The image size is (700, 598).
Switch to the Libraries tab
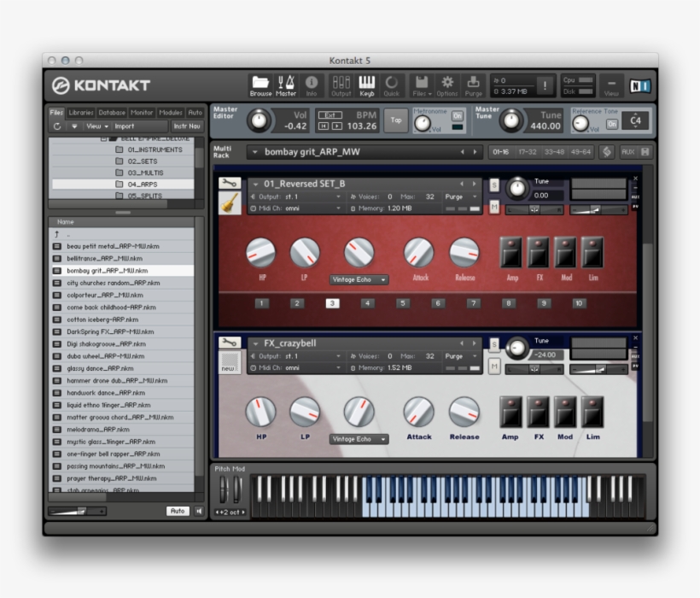click(82, 111)
